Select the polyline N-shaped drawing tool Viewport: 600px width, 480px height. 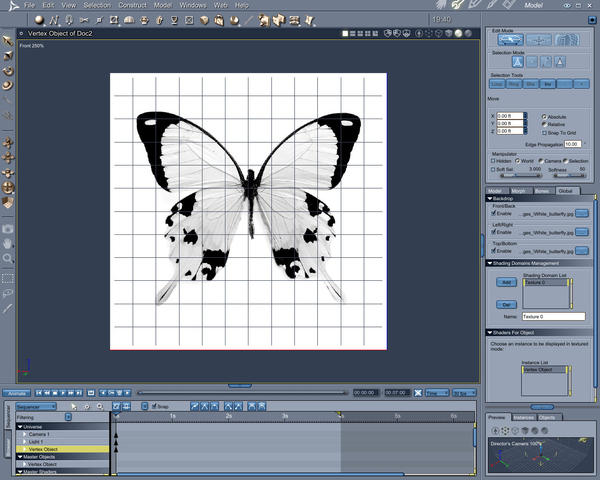(x=54, y=20)
